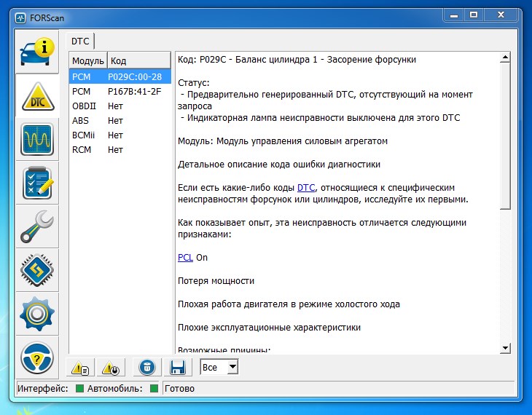Click the save floppy disk button
532x415 pixels.
(x=178, y=367)
